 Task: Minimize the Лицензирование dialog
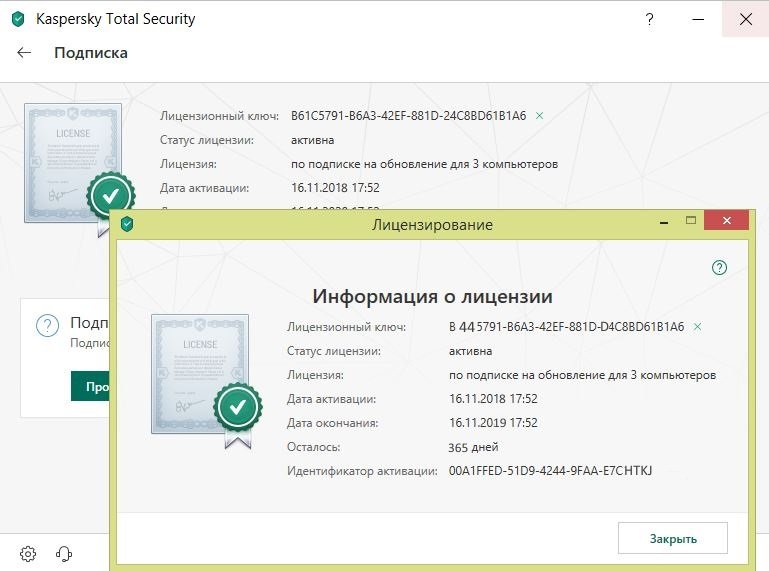tap(664, 221)
